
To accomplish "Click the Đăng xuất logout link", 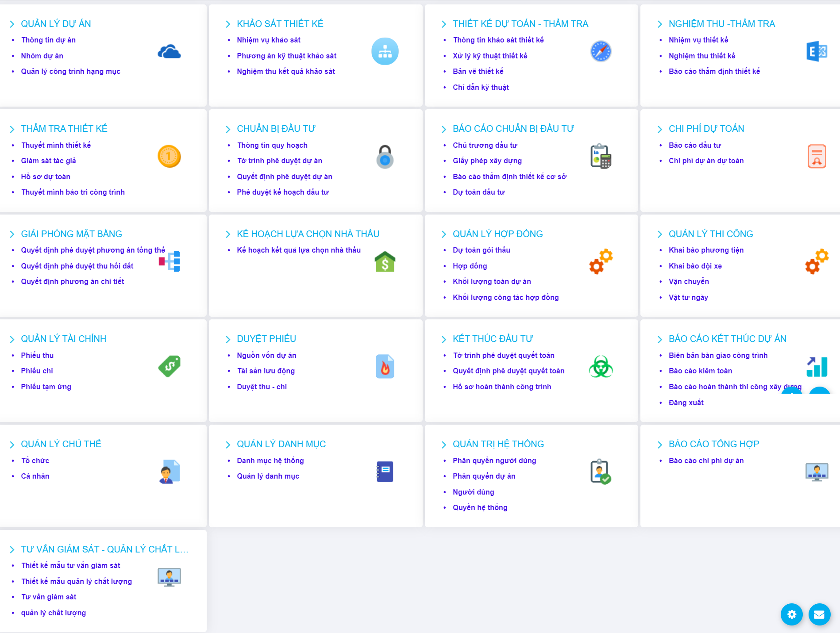I will click(686, 403).
